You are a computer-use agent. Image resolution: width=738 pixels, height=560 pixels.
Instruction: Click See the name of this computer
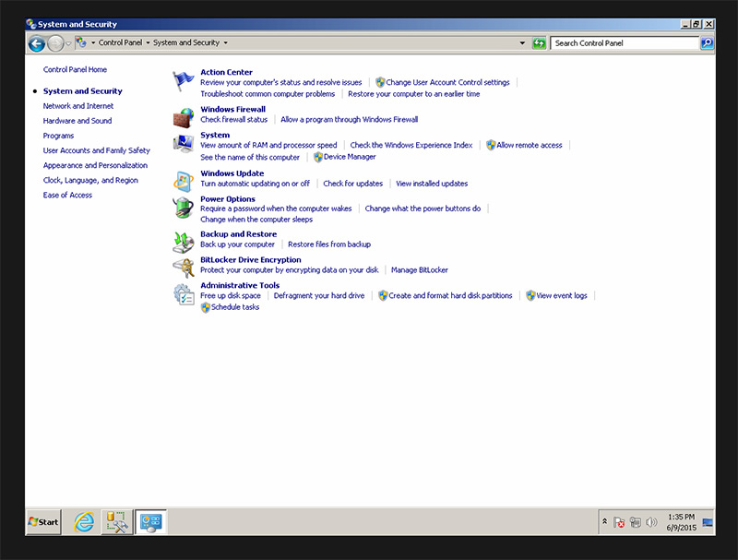click(250, 157)
